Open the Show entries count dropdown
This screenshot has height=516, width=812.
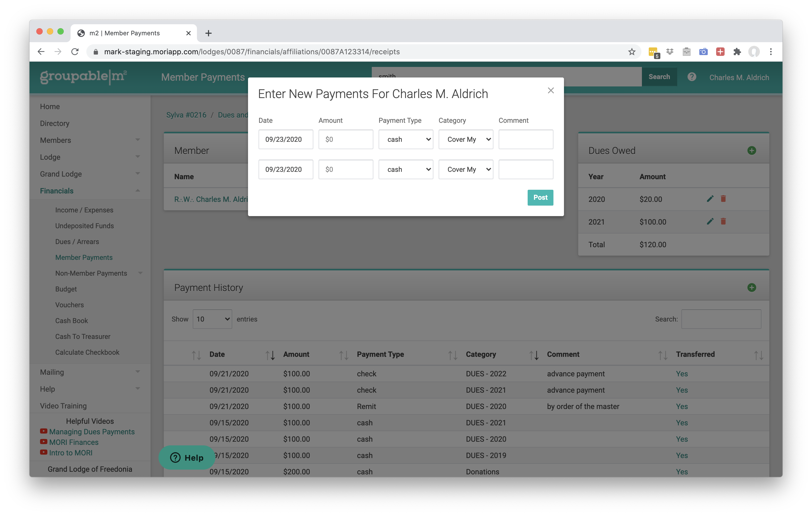tap(212, 319)
